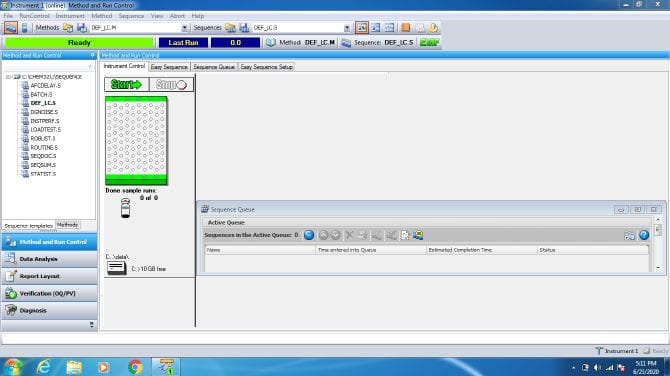The width and height of the screenshot is (670, 376).
Task: Click the load sequence folder icon
Action: [x=230, y=28]
